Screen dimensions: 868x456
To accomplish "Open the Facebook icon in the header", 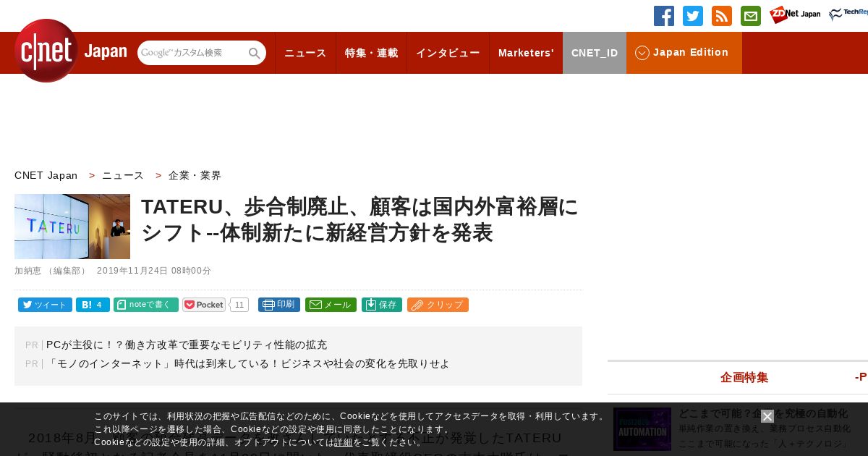I will click(x=664, y=16).
